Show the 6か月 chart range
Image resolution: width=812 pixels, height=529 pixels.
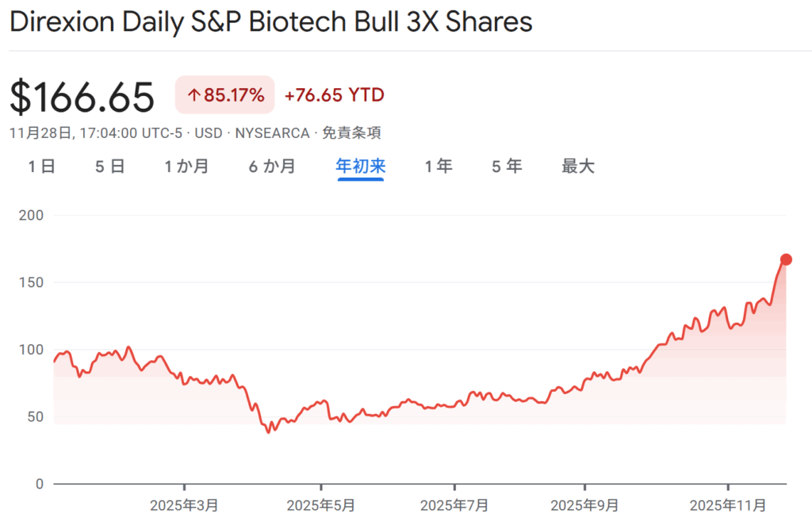(x=272, y=167)
